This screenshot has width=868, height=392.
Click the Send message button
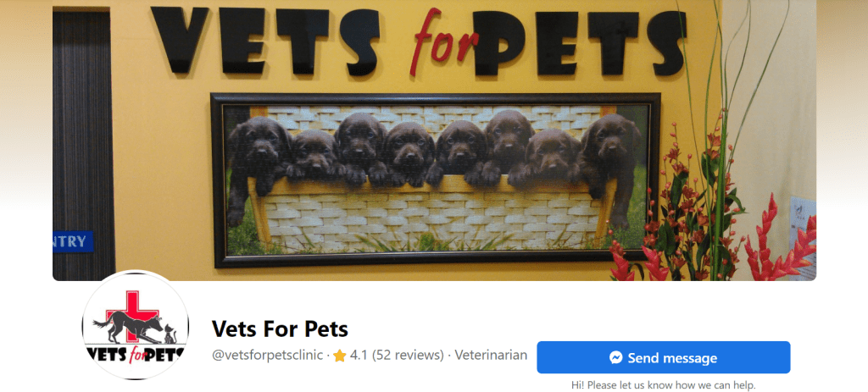coord(663,357)
